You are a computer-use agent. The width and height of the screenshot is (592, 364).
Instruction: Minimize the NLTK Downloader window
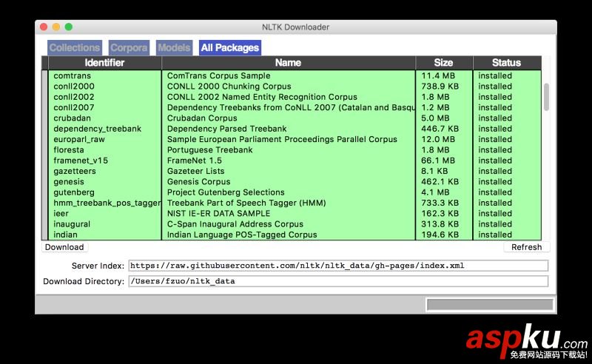[56, 27]
